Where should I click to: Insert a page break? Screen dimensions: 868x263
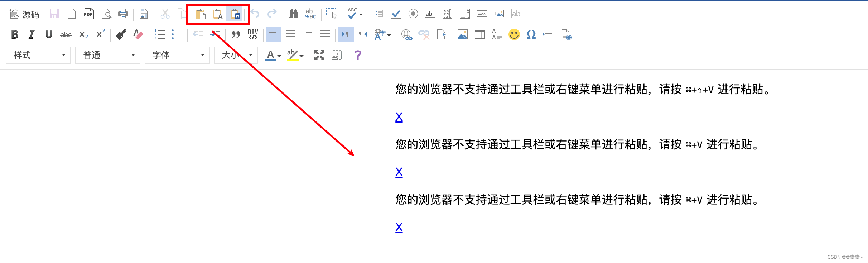click(548, 34)
